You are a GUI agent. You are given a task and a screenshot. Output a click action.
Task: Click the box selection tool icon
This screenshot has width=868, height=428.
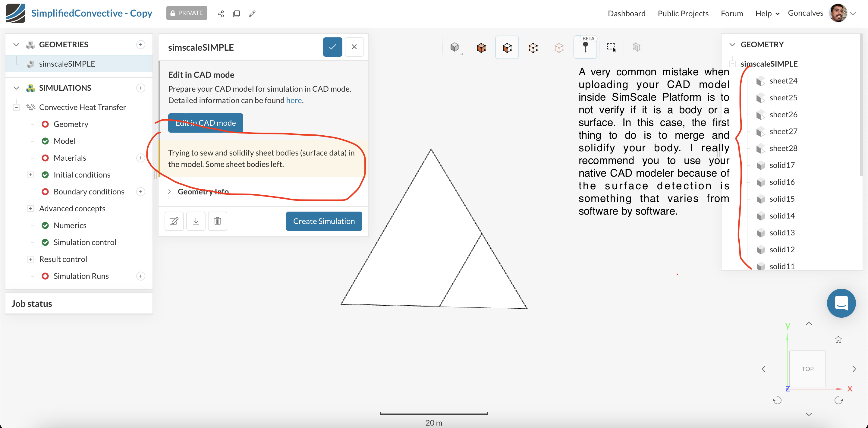click(x=611, y=48)
